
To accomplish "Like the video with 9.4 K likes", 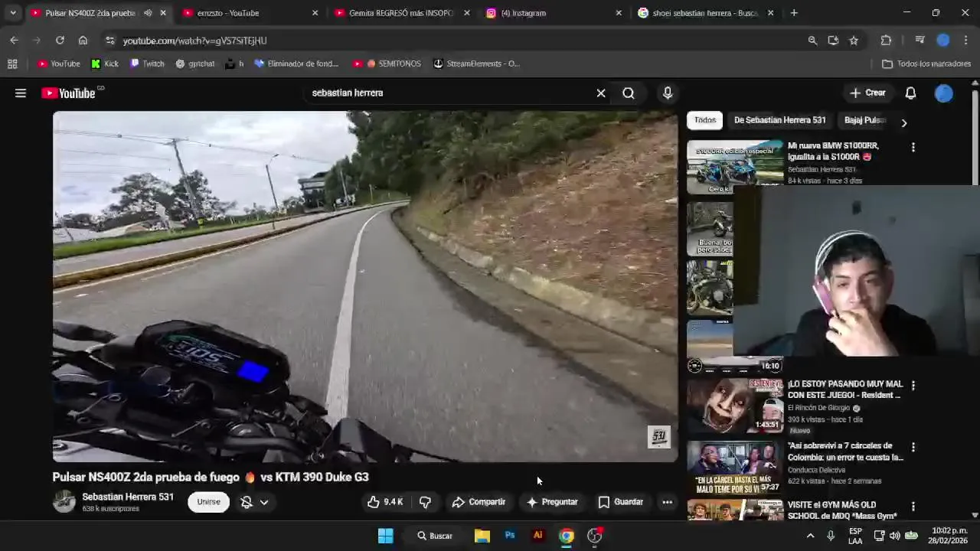I will click(x=384, y=502).
